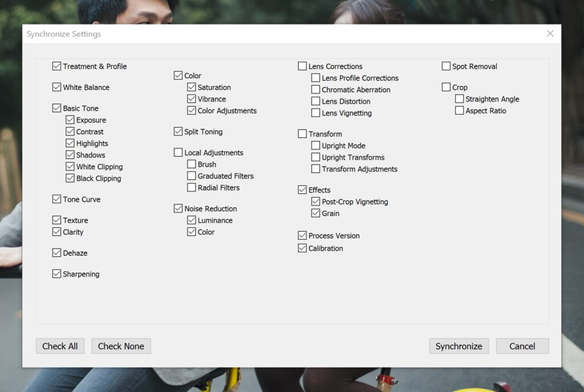Screen dimensions: 584x392
Task: Check the Lens Distortion checkbox
Action: click(315, 101)
